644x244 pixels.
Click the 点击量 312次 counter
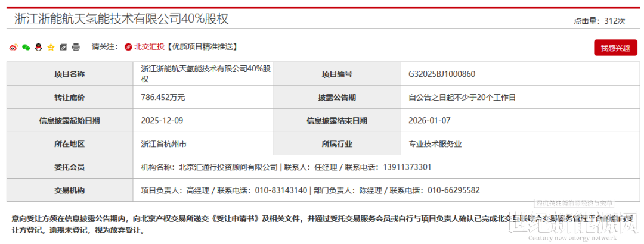[599, 21]
